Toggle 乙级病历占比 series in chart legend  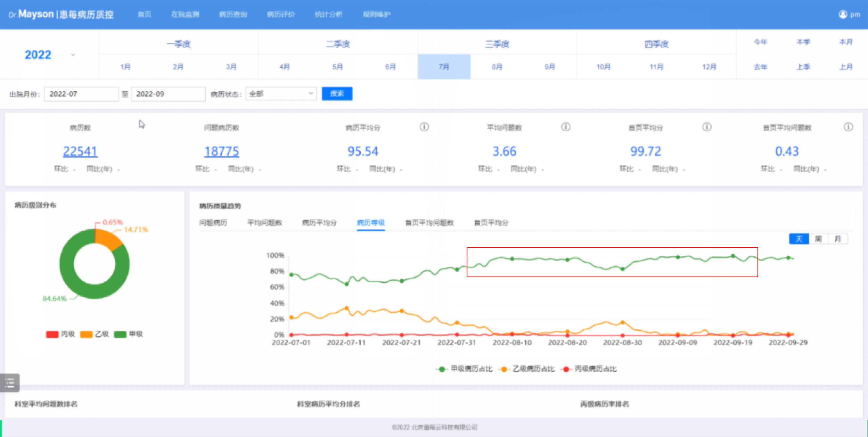(x=526, y=369)
